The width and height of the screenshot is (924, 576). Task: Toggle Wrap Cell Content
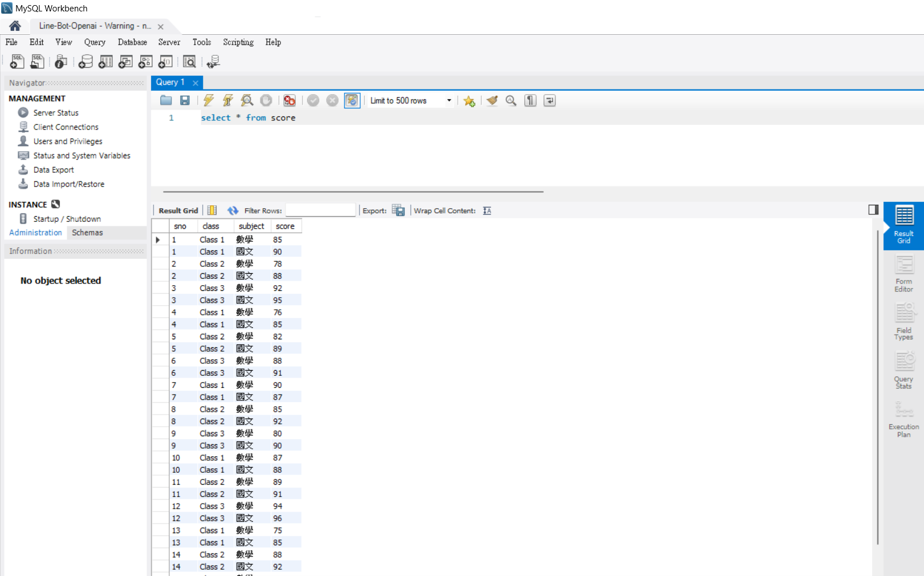point(487,210)
